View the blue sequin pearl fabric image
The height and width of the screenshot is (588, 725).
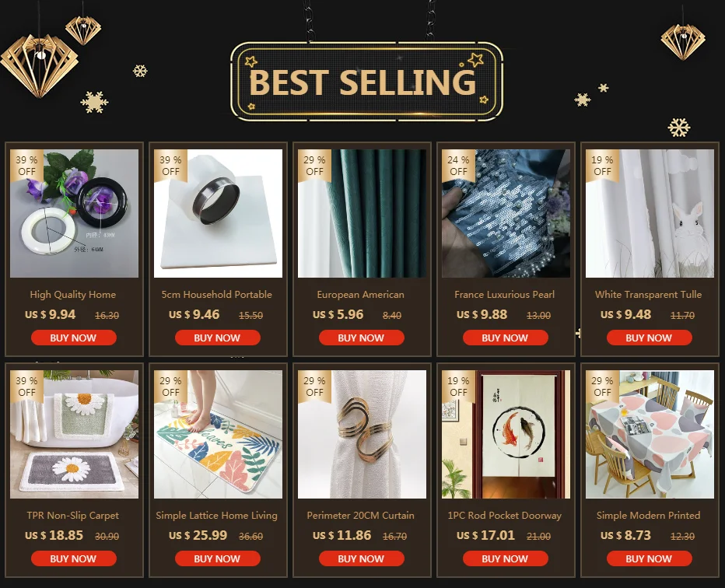pos(506,213)
